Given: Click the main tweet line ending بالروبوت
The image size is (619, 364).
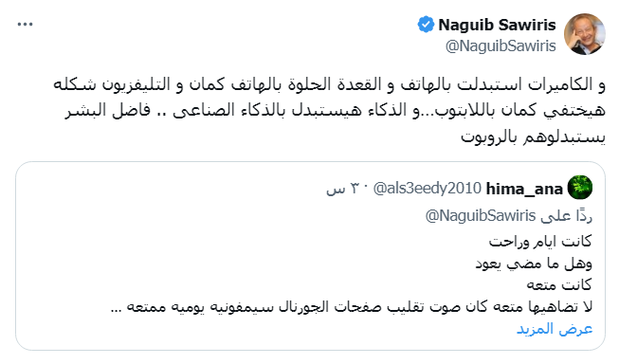Looking at the screenshot, I should click(x=533, y=137).
